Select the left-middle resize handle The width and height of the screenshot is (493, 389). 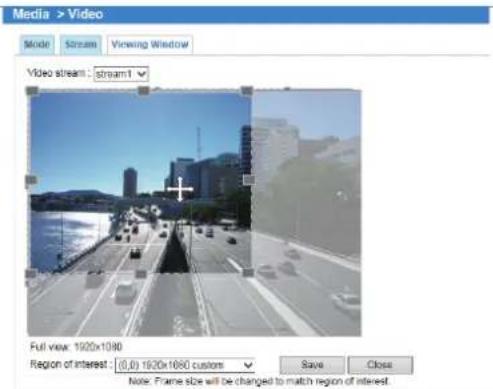click(x=31, y=180)
